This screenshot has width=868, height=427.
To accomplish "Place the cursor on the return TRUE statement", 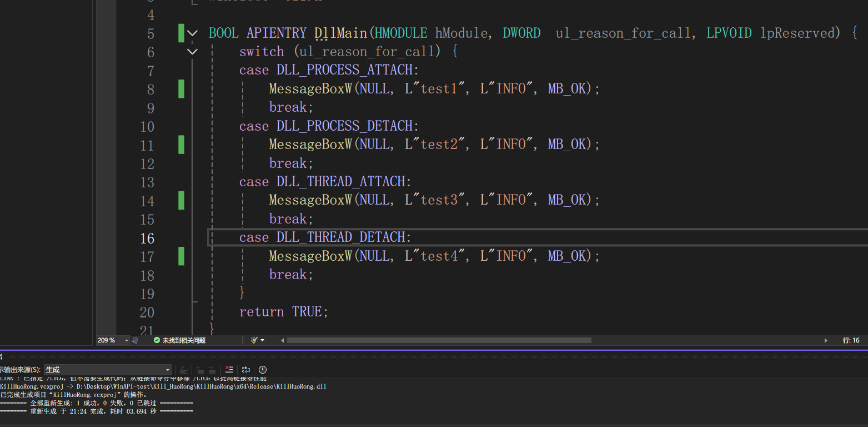I will coord(283,312).
